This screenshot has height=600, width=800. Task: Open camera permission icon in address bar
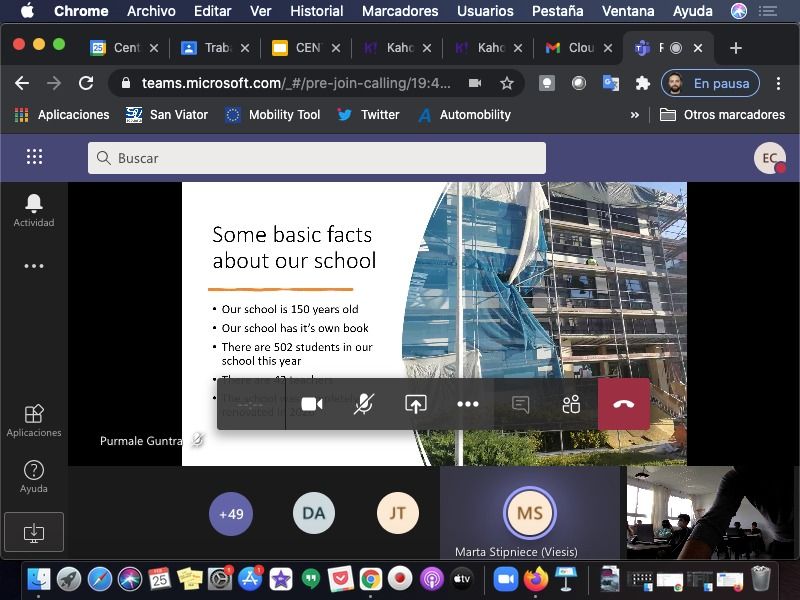click(x=475, y=83)
